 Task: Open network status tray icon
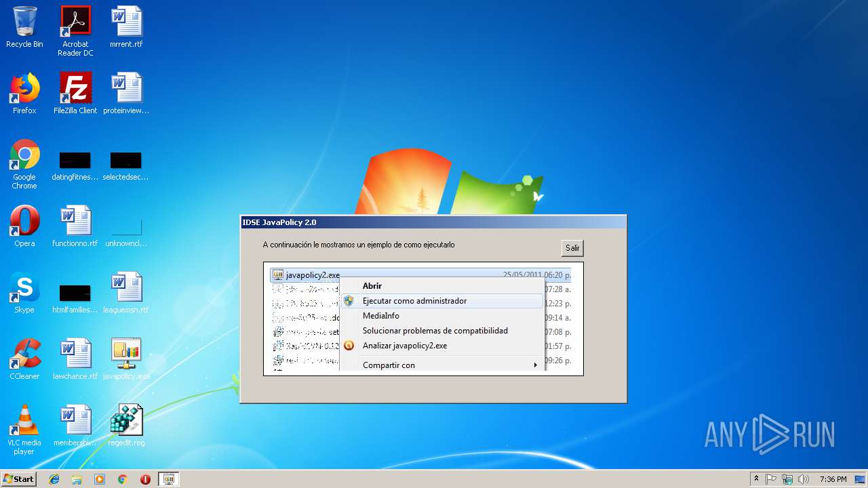787,479
